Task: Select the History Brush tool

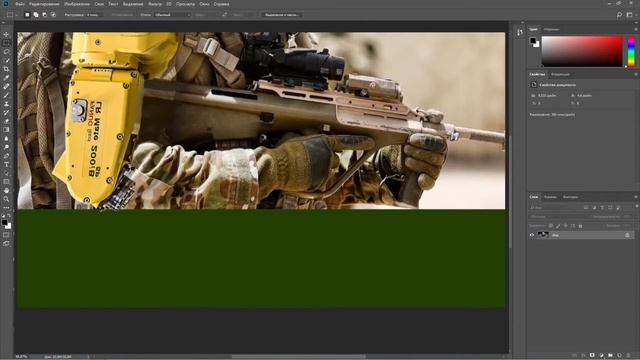Action: click(6, 112)
